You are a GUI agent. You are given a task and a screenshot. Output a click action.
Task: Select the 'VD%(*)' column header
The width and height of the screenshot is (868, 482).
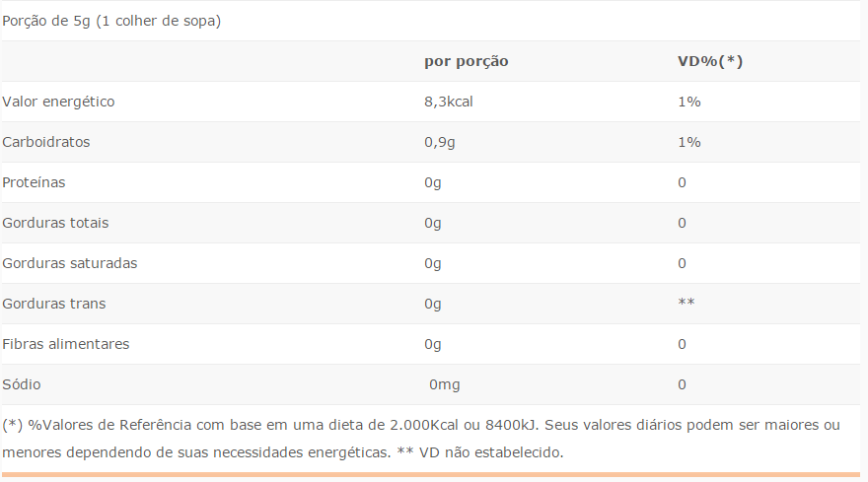click(x=709, y=61)
